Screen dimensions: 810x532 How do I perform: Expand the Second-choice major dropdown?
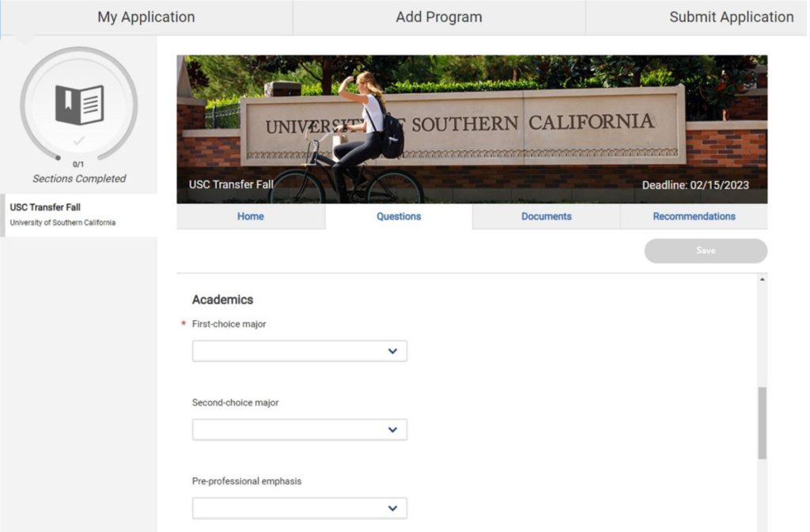coord(299,429)
